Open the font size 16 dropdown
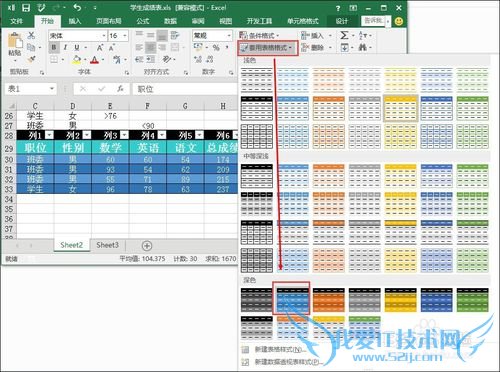Viewport: 500px width, 372px height. (125, 35)
